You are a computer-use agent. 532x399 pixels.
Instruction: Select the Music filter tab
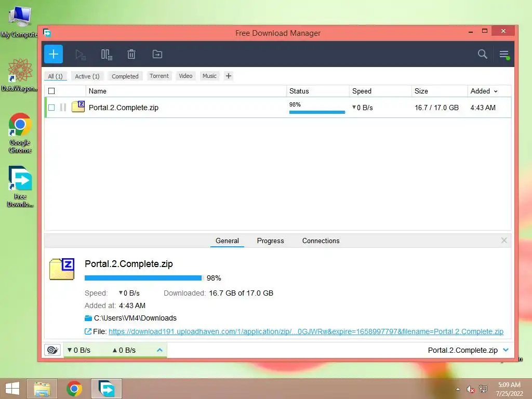tap(209, 76)
